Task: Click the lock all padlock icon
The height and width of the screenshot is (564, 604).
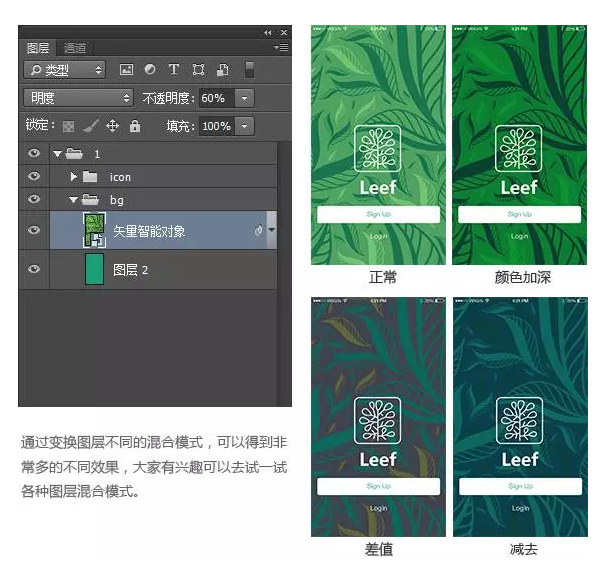Action: click(135, 127)
